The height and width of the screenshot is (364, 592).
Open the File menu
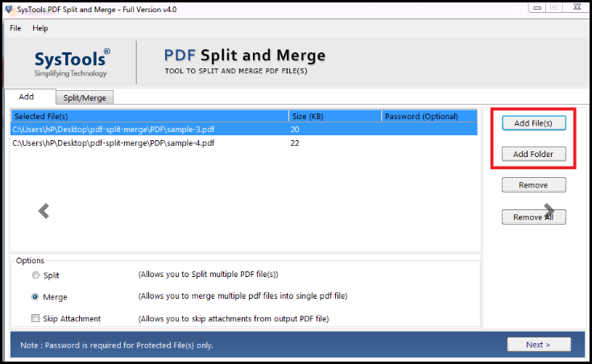tap(15, 28)
